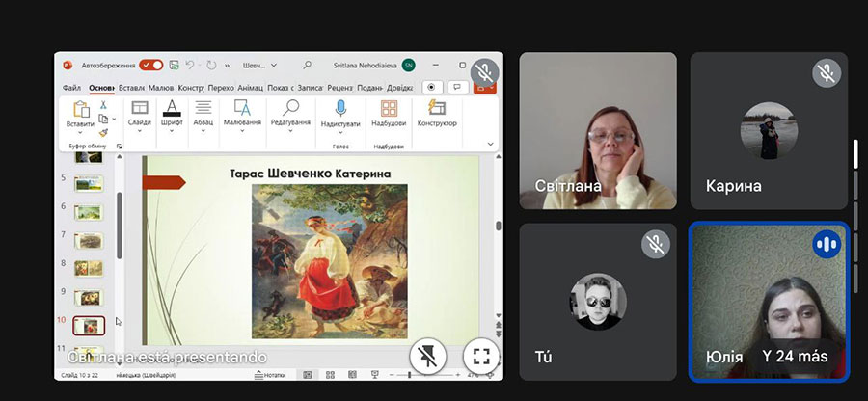Switch to the Переходи ribbon tab
The height and width of the screenshot is (401, 868).
click(221, 88)
